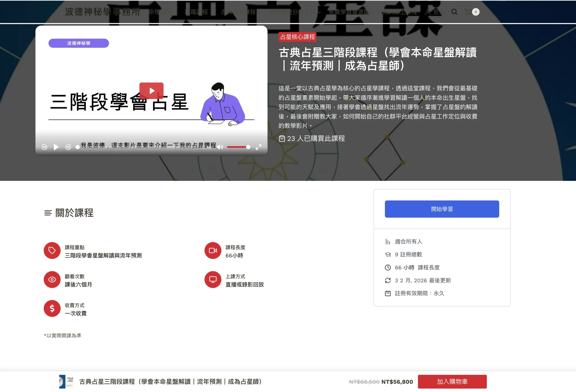Click the 波德神秘學事務所 site logo
Screen dimensions: 576x392
click(102, 12)
